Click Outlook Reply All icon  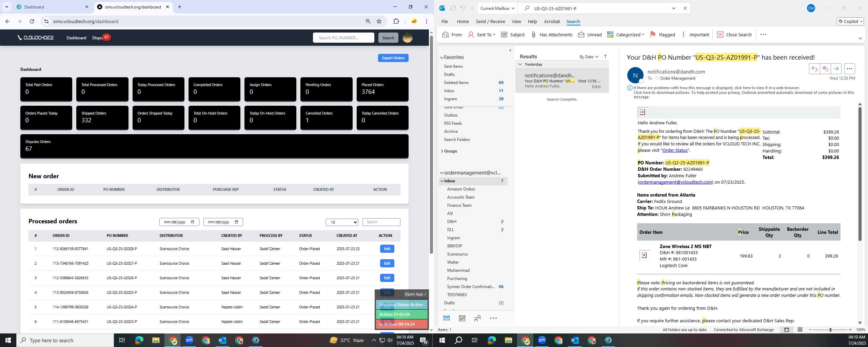[825, 69]
